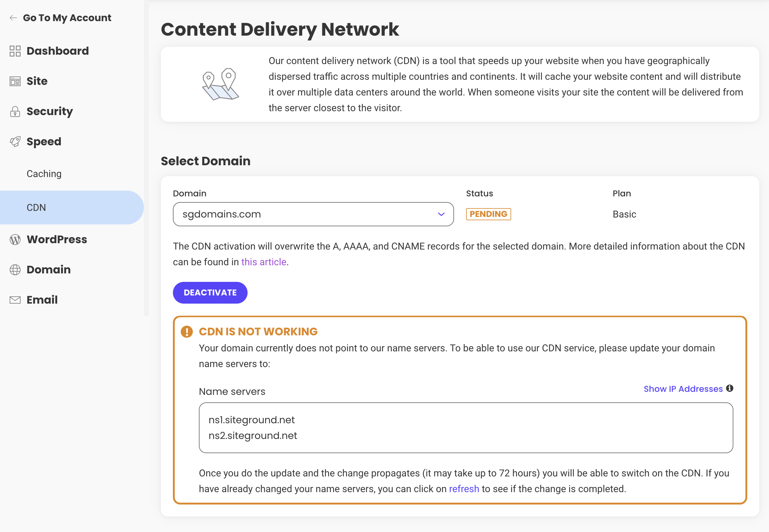Click the WordPress logo icon

coord(15,239)
